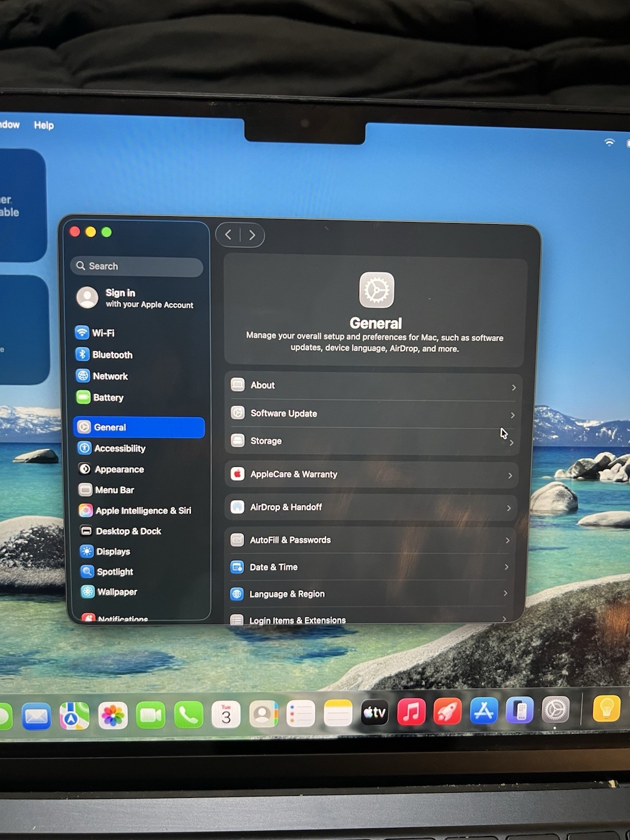
Task: Expand the About row chevron
Action: pos(513,387)
